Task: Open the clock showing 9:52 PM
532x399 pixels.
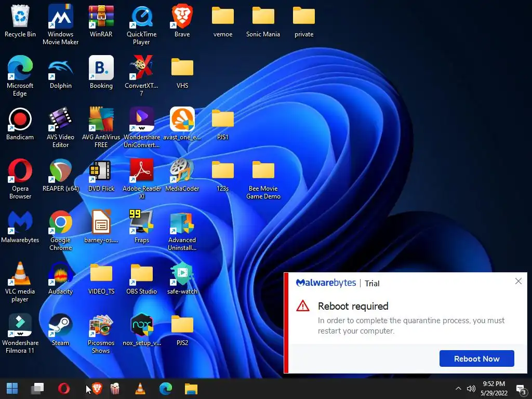Action: (494, 389)
